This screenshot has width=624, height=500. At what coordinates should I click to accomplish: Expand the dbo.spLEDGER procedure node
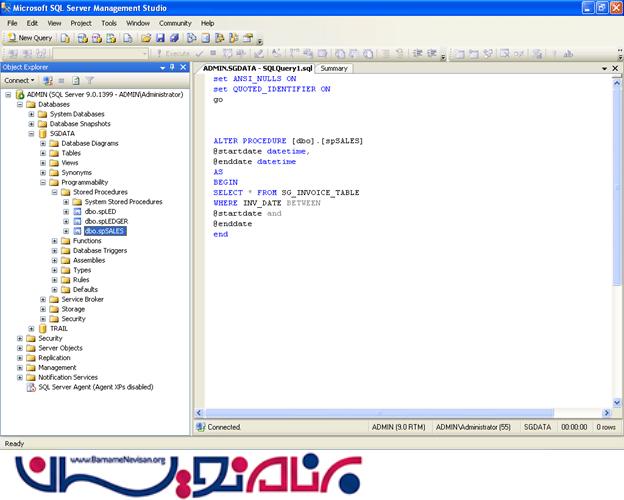click(66, 221)
